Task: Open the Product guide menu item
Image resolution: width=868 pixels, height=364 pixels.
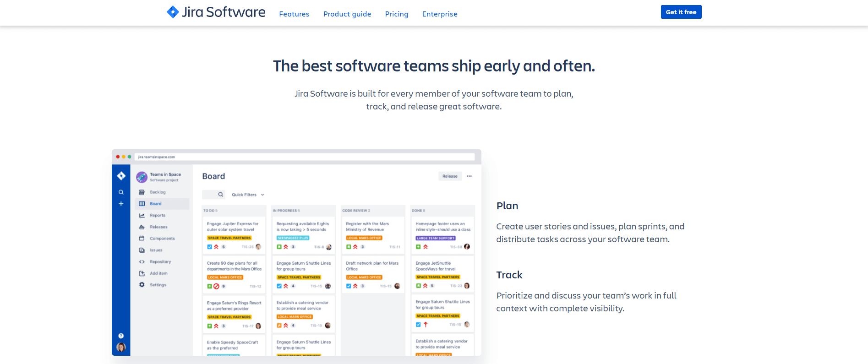Action: point(347,14)
